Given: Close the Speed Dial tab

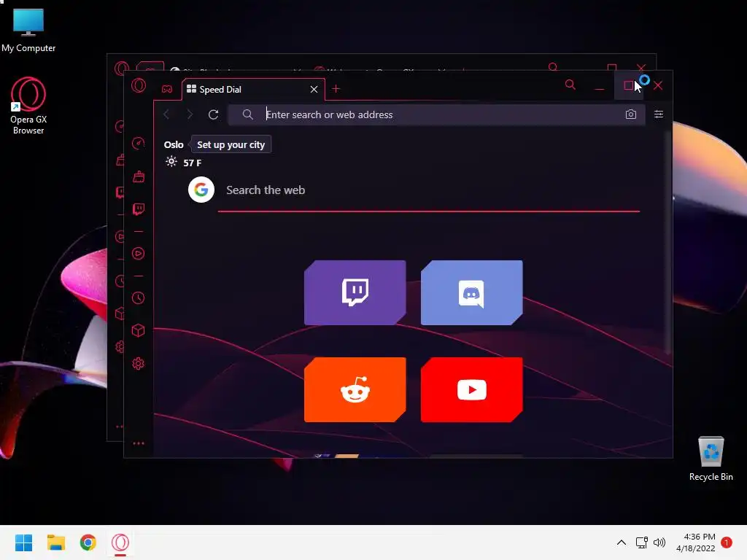Looking at the screenshot, I should 314,89.
